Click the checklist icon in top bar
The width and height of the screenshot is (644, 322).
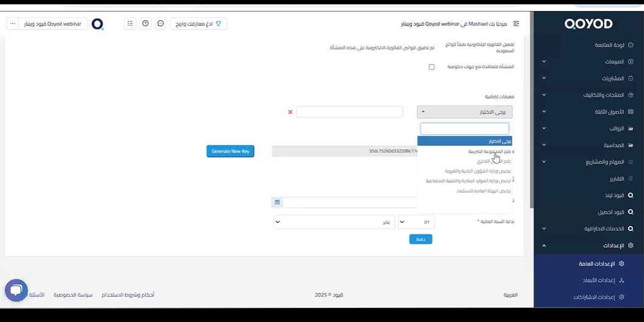pyautogui.click(x=130, y=24)
